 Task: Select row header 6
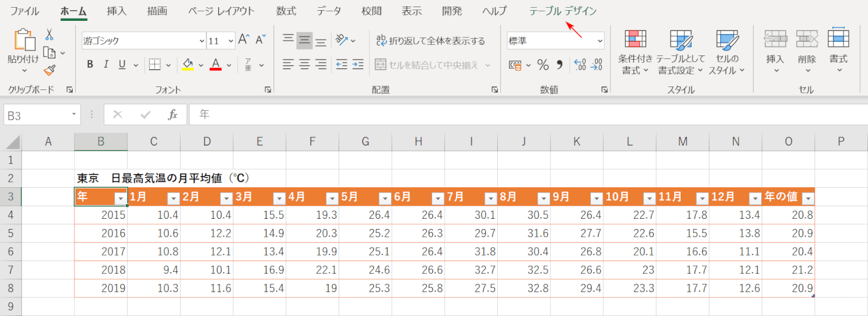[x=11, y=251]
